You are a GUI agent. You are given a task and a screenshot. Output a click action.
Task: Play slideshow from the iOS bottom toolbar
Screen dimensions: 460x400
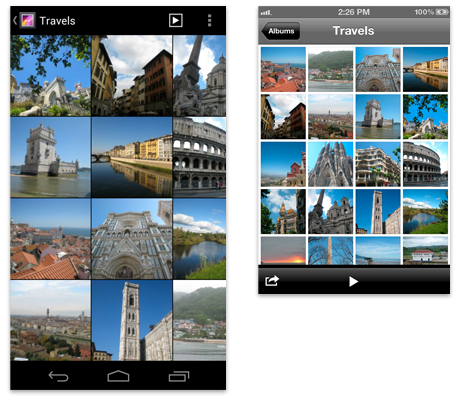pyautogui.click(x=353, y=281)
